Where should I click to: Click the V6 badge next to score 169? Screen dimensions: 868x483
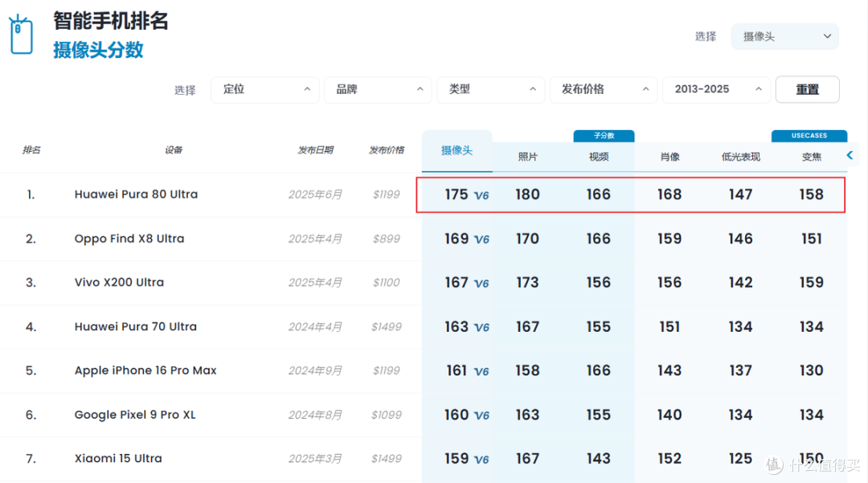pyautogui.click(x=481, y=239)
